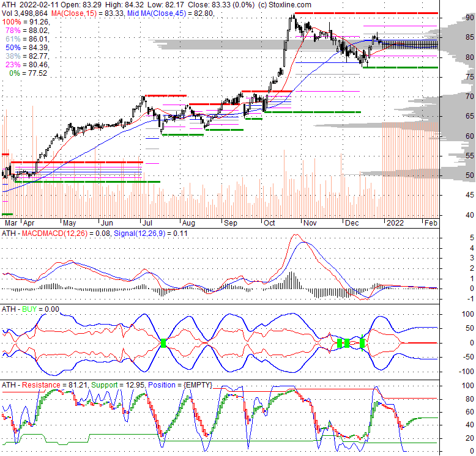Click the '100% = 91.26' Fibonacci level label
Viewport: 476px width, 456px height.
click(x=26, y=22)
